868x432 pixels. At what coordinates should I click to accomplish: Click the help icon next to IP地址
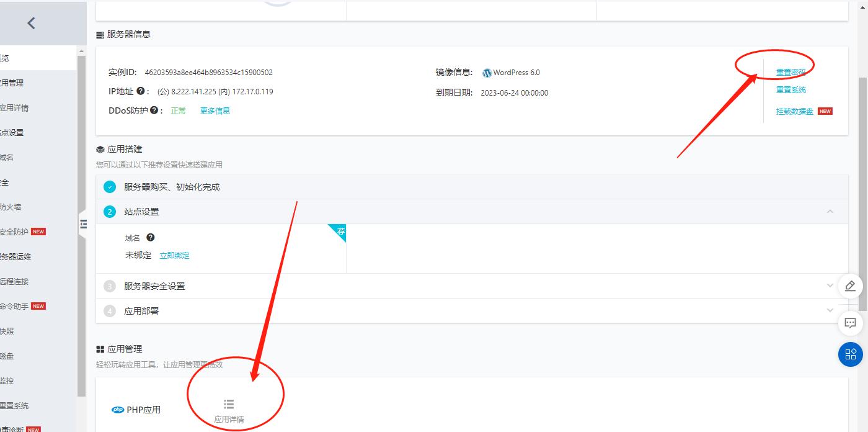139,90
